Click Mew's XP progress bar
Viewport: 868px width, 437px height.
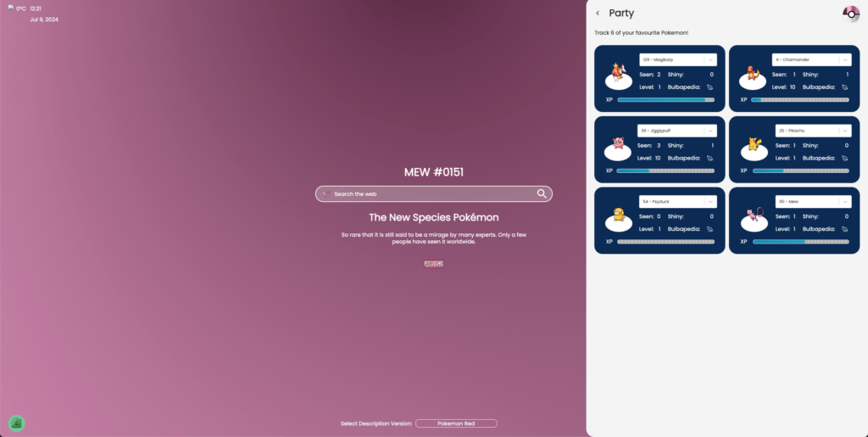point(800,242)
